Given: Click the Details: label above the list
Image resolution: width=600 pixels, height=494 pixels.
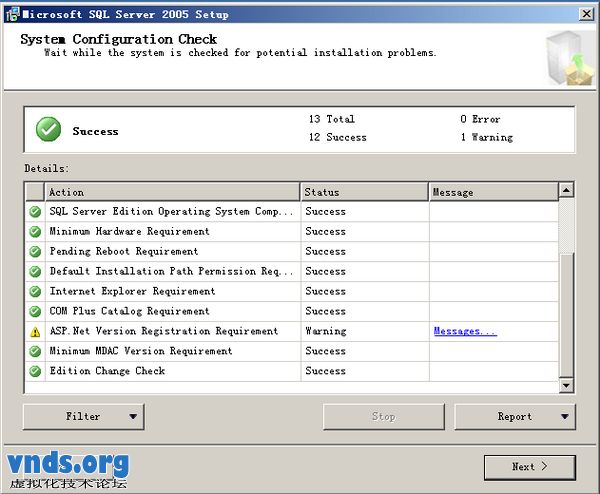Looking at the screenshot, I should click(x=46, y=168).
